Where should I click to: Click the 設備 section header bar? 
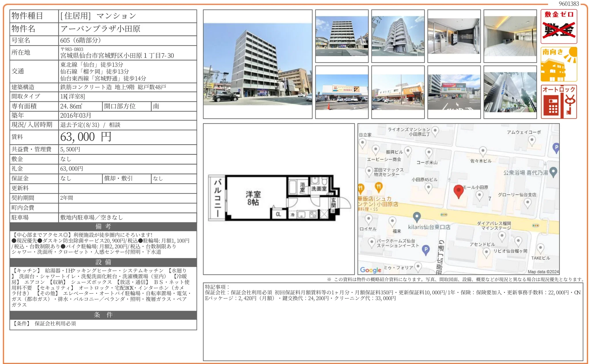tap(103, 262)
